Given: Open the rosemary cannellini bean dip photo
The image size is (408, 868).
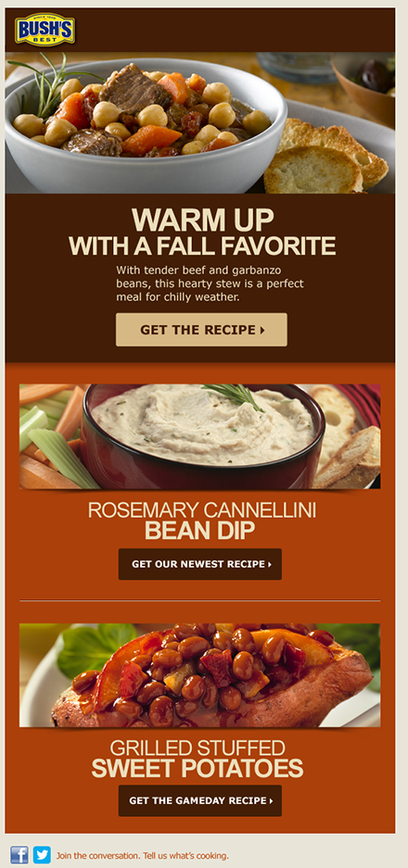Looking at the screenshot, I should [200, 436].
